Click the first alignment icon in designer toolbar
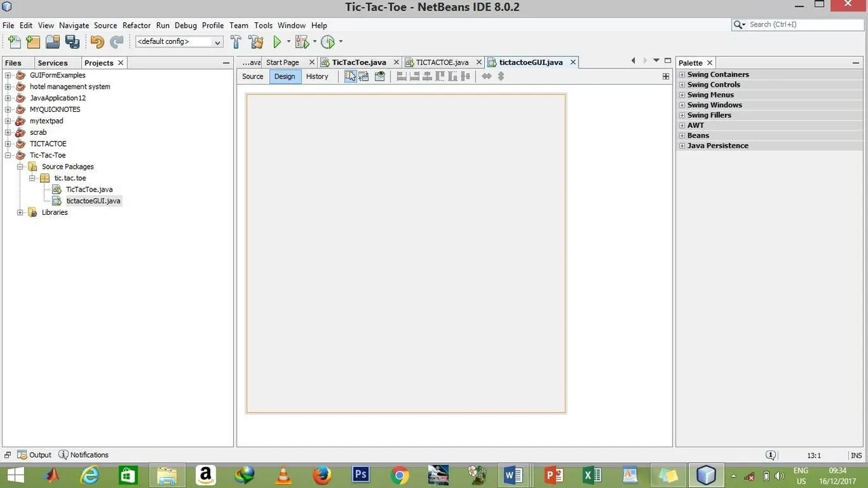This screenshot has width=868, height=488. (401, 77)
